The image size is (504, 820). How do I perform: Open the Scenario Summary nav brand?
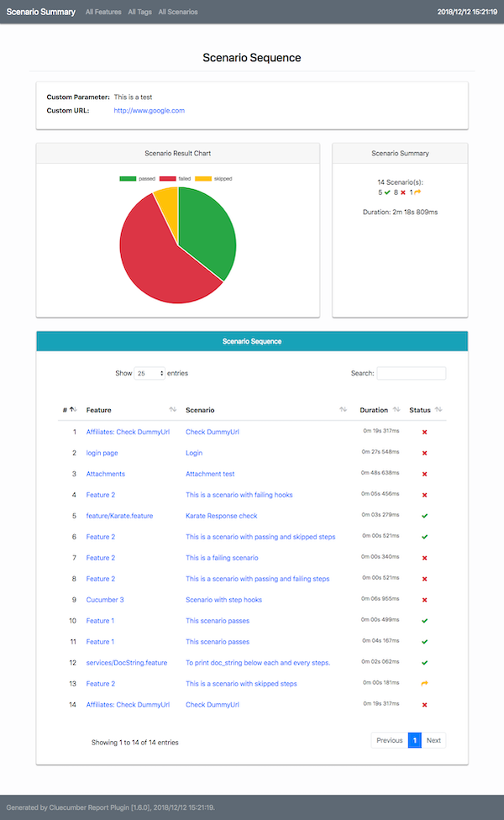click(x=41, y=12)
